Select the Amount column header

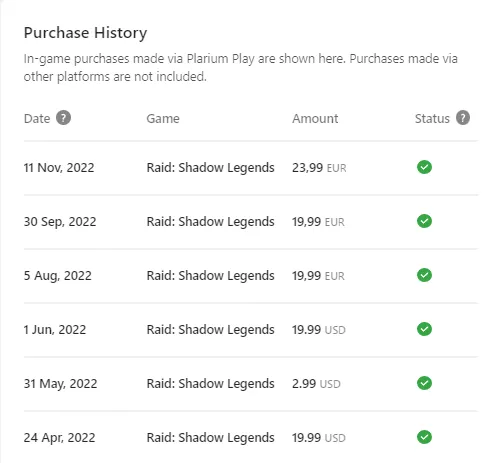pos(315,119)
